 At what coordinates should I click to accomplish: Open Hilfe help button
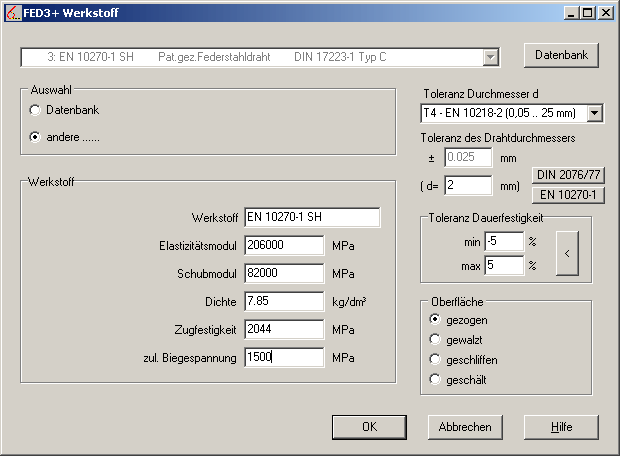[561, 427]
